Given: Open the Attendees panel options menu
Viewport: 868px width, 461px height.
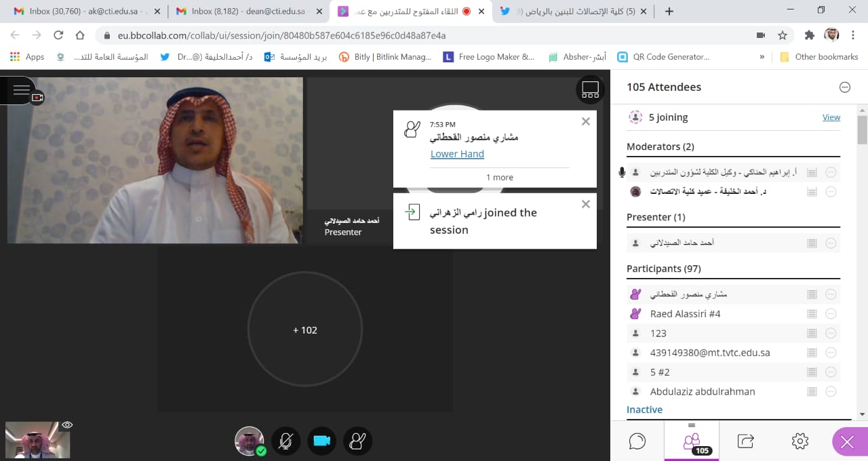Looking at the screenshot, I should (x=844, y=87).
